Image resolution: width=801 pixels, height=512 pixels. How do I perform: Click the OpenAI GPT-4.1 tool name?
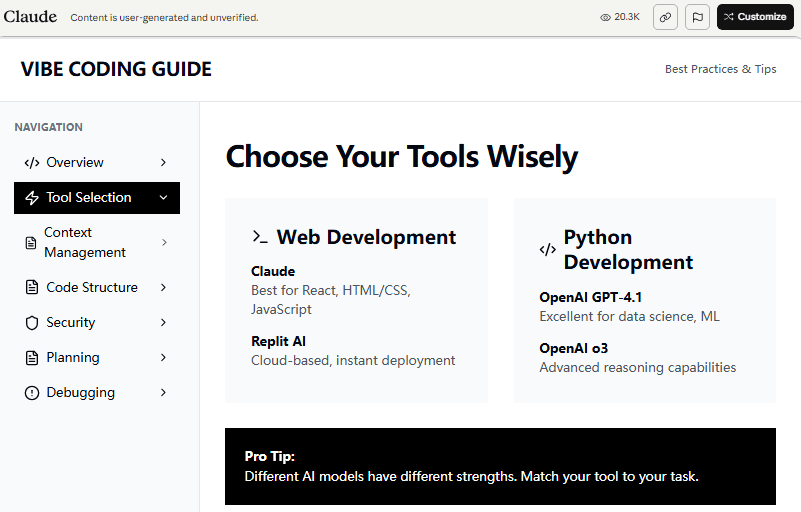(x=591, y=297)
